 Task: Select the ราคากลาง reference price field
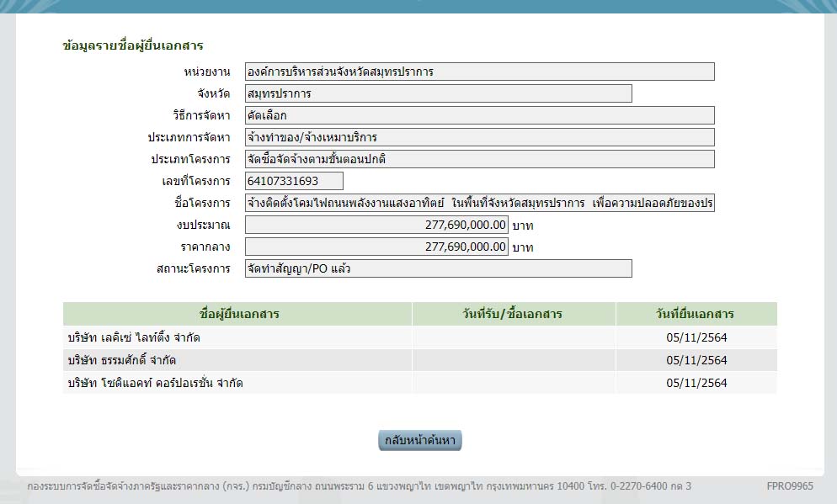coord(376,247)
